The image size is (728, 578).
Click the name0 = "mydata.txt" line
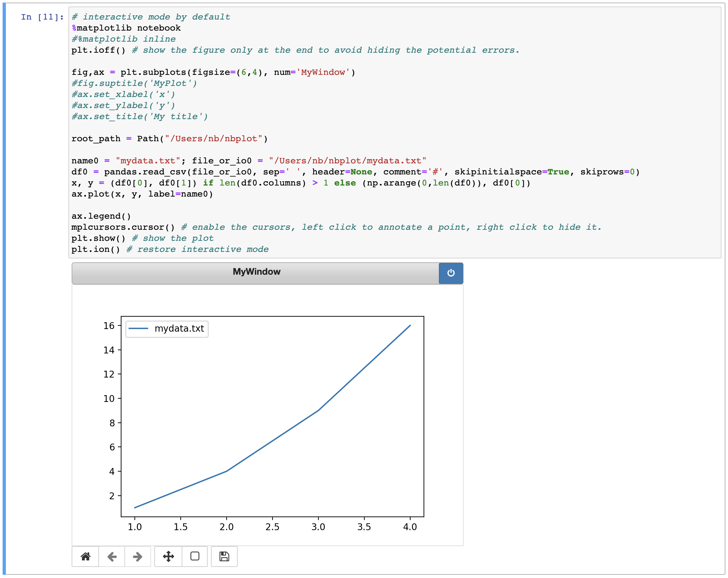249,161
